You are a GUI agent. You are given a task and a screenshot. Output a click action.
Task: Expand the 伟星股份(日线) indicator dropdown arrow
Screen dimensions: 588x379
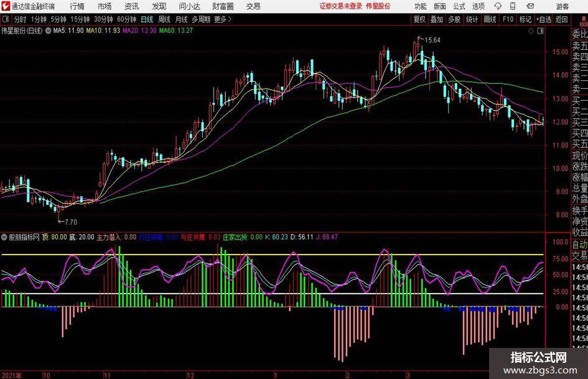click(49, 30)
